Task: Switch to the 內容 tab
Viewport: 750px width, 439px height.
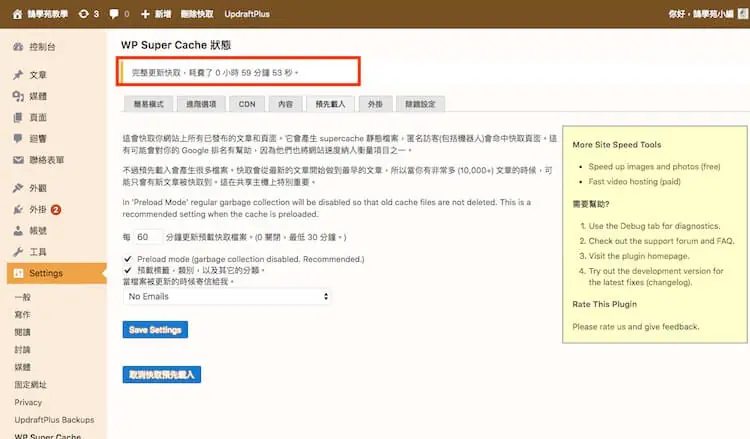Action: 286,104
